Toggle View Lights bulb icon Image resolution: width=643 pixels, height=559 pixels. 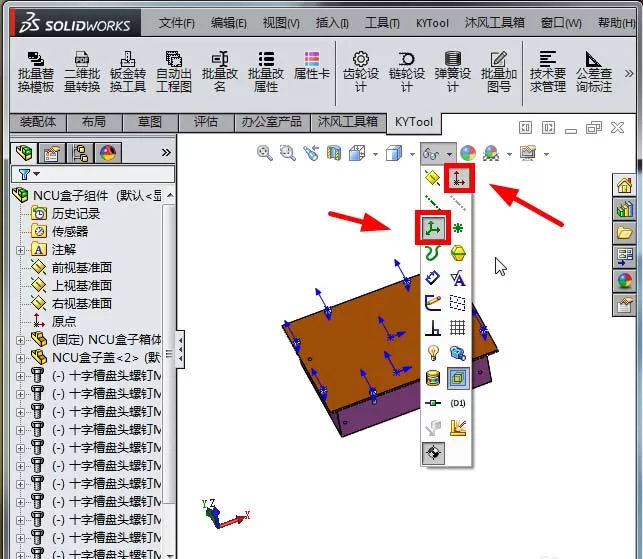click(x=433, y=353)
